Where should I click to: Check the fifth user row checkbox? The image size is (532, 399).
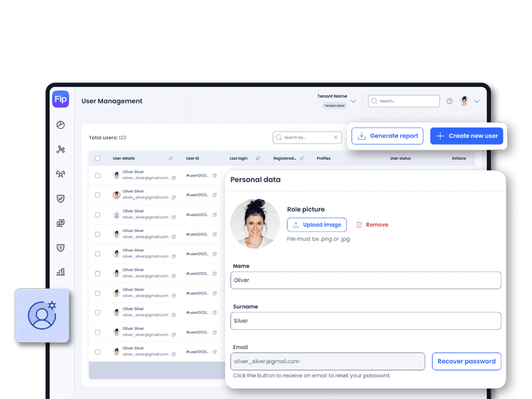coord(98,254)
